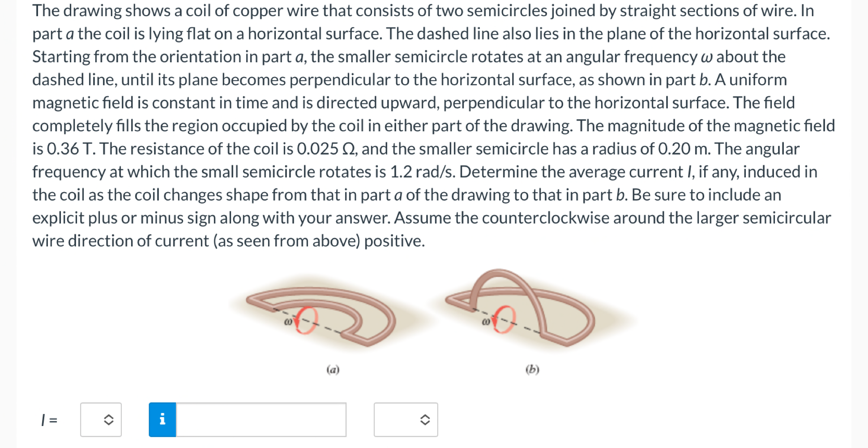Image resolution: width=868 pixels, height=448 pixels.
Task: Open the sign selector dropdown before the answer box
Action: 101,420
